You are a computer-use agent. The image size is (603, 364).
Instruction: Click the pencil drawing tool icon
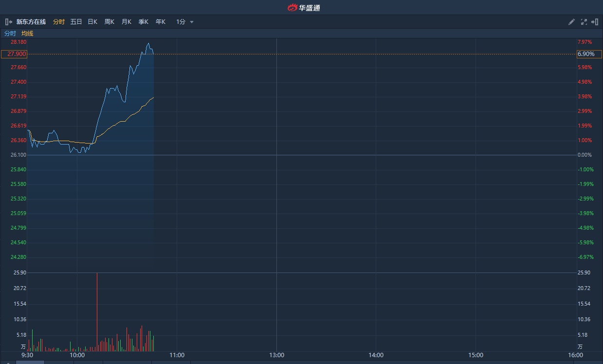pos(572,22)
